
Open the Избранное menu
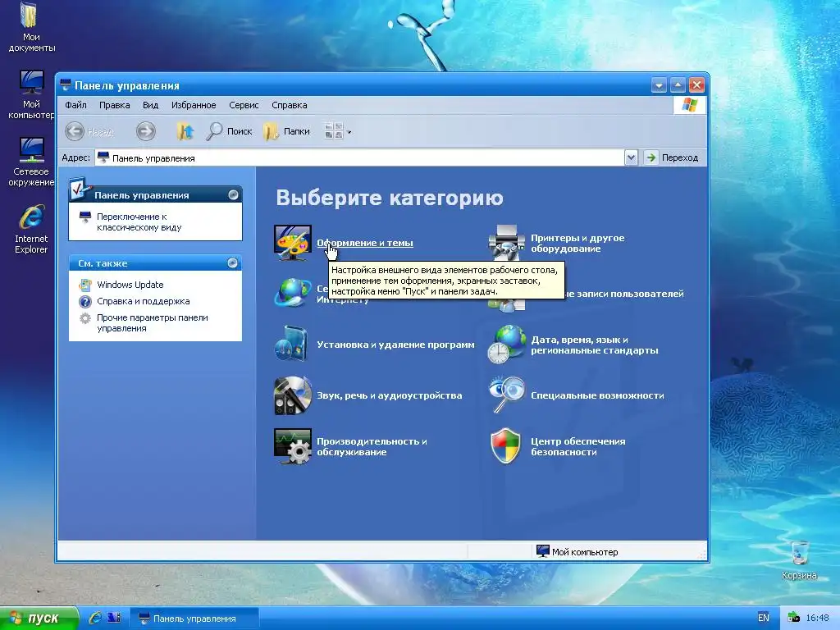194,105
